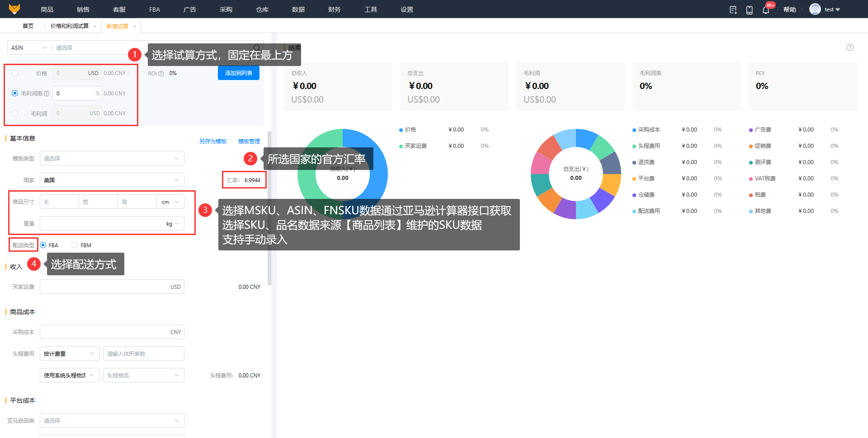This screenshot has height=438, width=868.
Task: Open the 按计费重 dropdown
Action: (x=70, y=353)
